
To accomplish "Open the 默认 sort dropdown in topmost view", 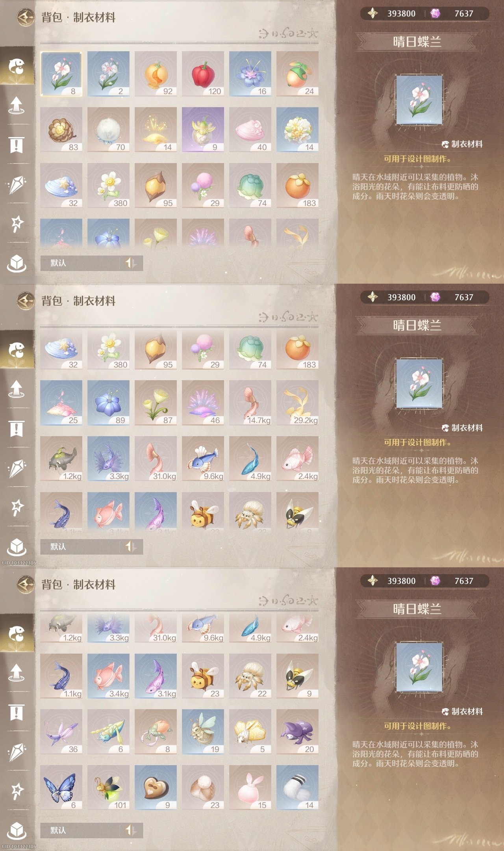I will (x=80, y=263).
